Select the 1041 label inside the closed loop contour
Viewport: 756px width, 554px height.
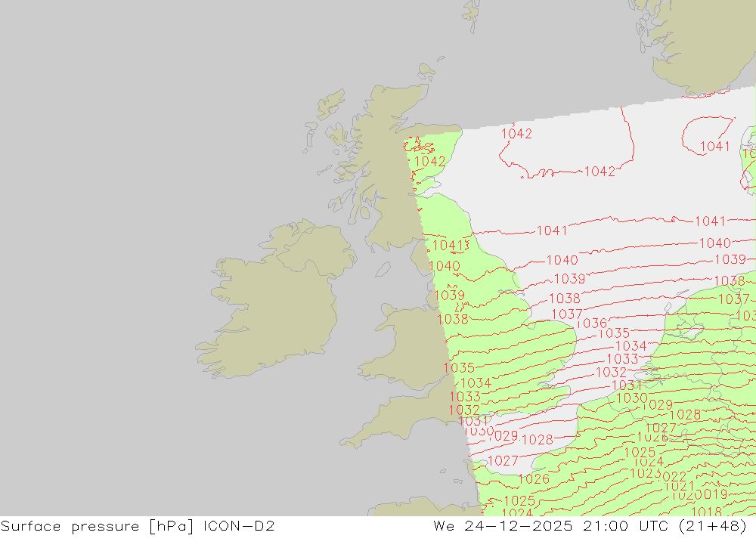[714, 147]
